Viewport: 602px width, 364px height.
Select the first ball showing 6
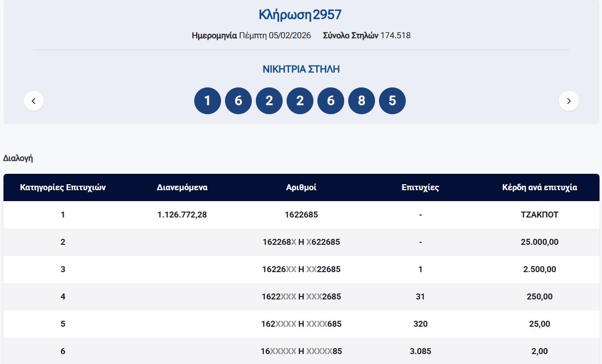tap(238, 101)
